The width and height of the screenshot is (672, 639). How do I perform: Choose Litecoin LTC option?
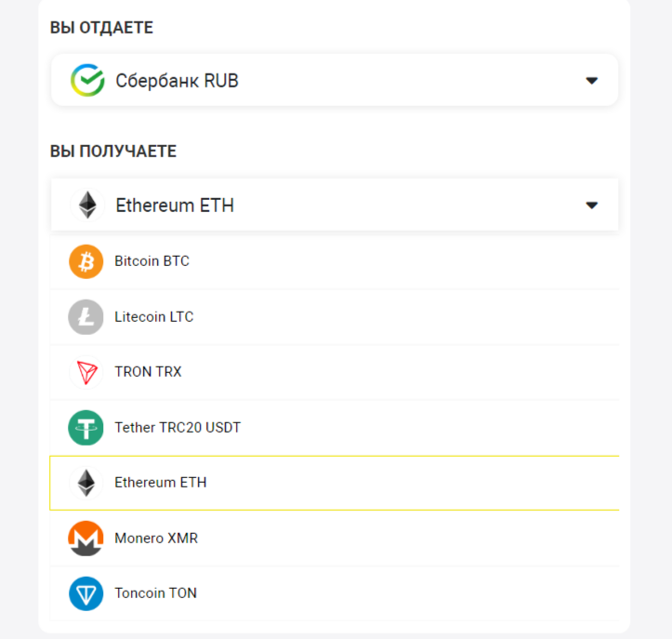153,317
